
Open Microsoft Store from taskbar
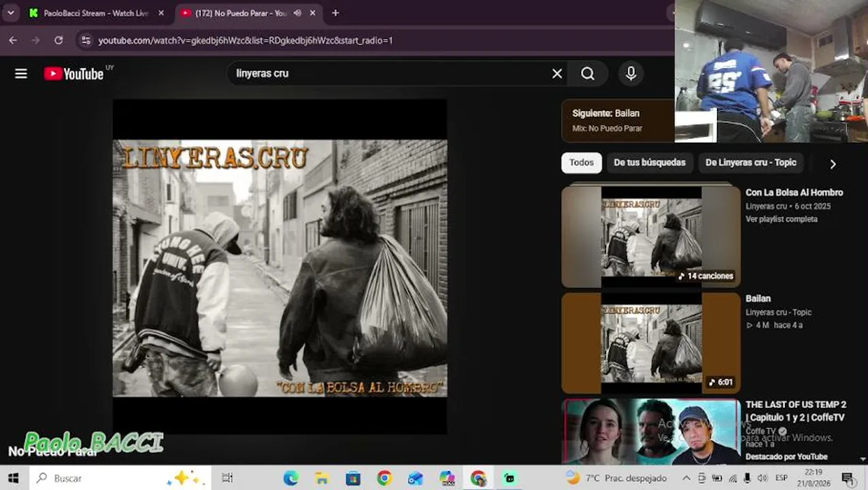click(353, 478)
